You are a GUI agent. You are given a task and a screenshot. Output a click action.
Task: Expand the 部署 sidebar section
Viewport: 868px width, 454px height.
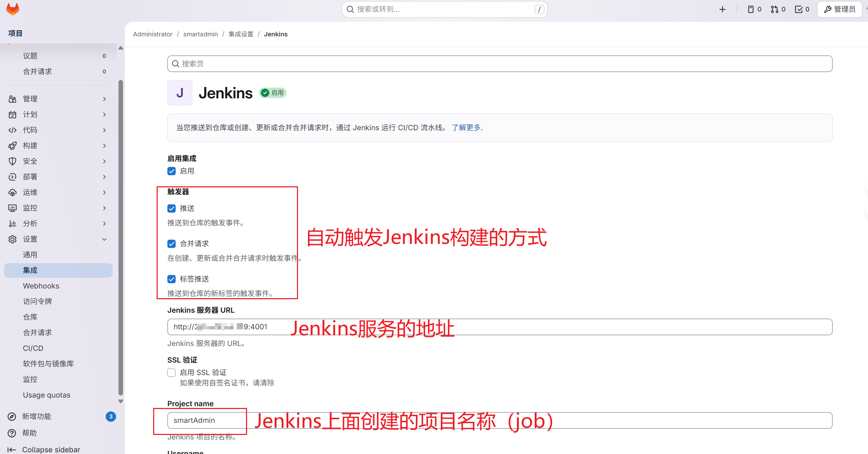[x=104, y=177]
